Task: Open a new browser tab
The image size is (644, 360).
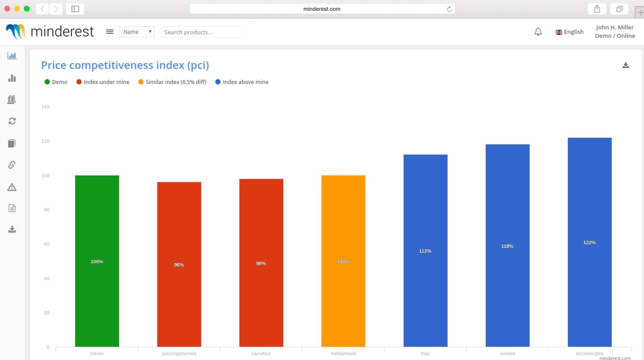Action: tap(640, 12)
